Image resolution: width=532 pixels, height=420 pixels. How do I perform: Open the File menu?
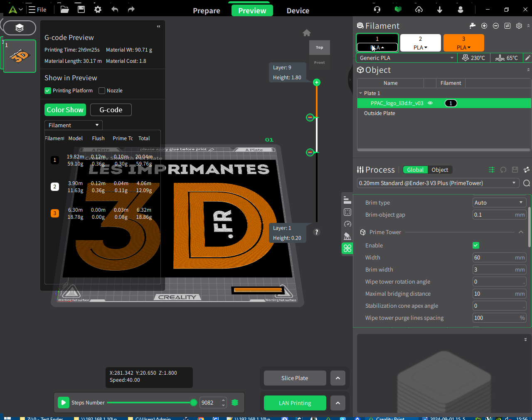tap(37, 9)
